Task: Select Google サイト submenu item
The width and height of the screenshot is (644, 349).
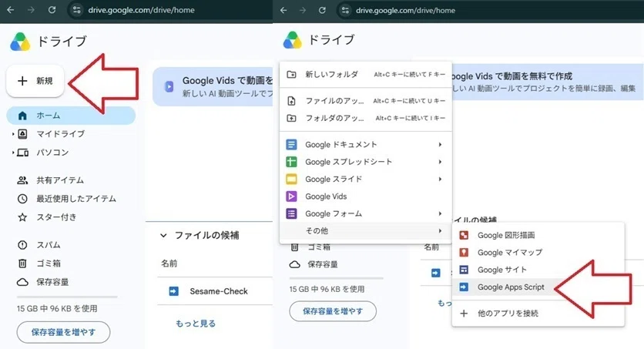Action: [x=538, y=270]
